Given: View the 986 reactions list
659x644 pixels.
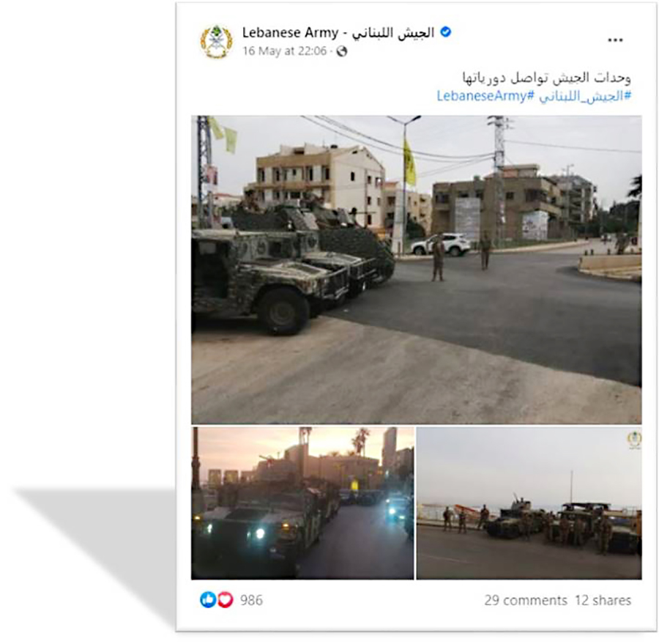Looking at the screenshot, I should [251, 600].
